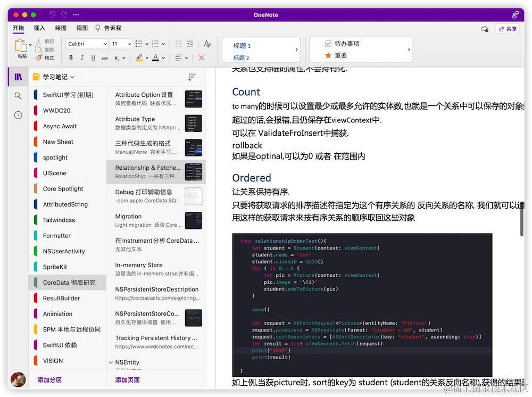
Task: Click the Cut scissors icon
Action: 39,41
